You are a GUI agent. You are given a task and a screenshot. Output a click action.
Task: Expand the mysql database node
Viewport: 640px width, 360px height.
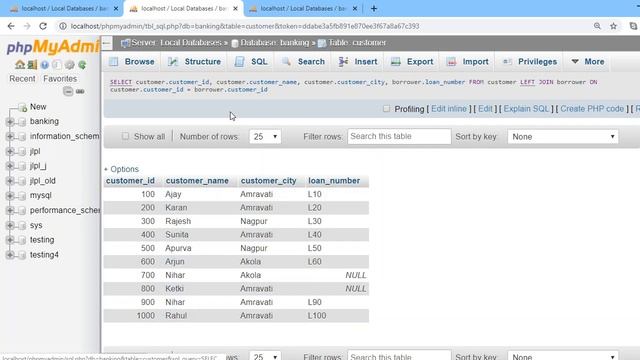click(x=10, y=196)
